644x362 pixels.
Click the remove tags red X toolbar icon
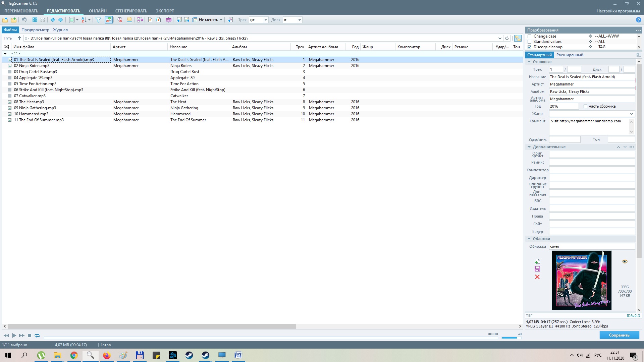[119, 20]
